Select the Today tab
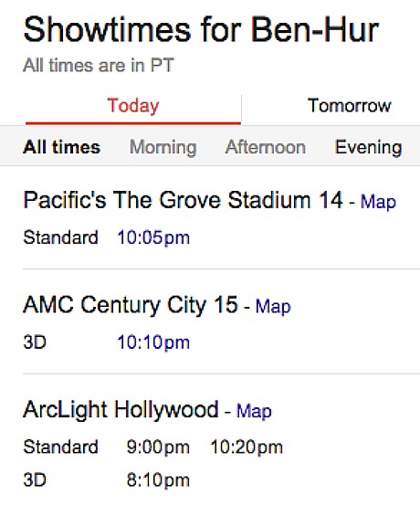The width and height of the screenshot is (420, 505). tap(133, 106)
